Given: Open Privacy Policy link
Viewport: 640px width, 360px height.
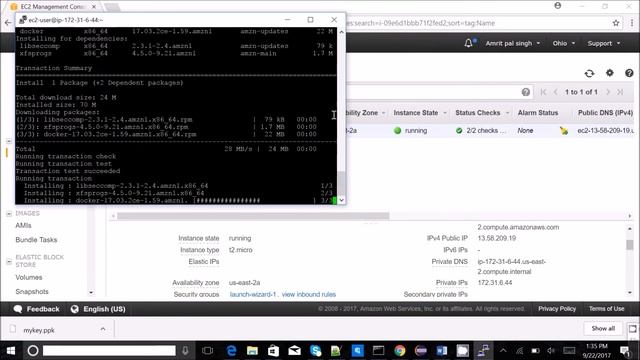Looking at the screenshot, I should (x=557, y=309).
